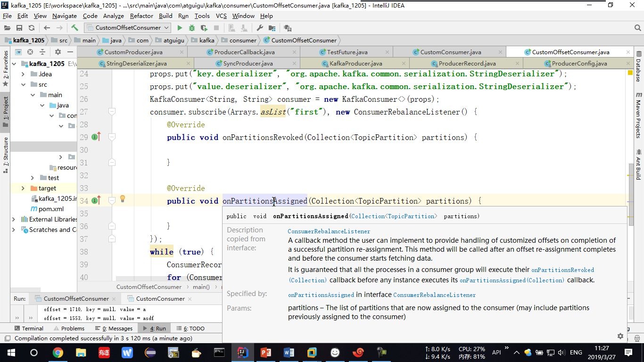This screenshot has width=644, height=362.
Task: Open Chrome from the taskbar
Action: tap(58, 353)
